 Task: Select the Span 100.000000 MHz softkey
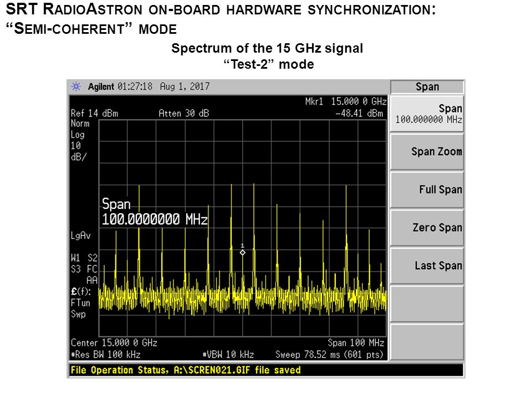pyautogui.click(x=427, y=114)
